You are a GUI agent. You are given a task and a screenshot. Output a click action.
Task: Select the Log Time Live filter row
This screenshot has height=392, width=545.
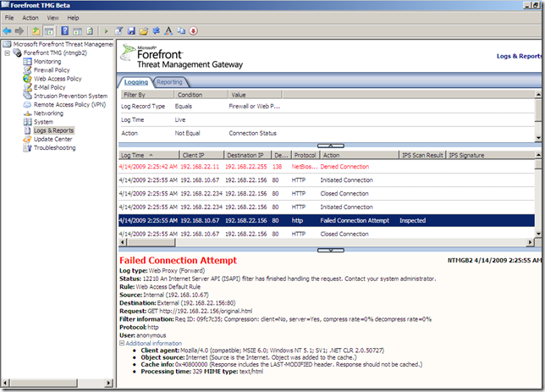326,120
